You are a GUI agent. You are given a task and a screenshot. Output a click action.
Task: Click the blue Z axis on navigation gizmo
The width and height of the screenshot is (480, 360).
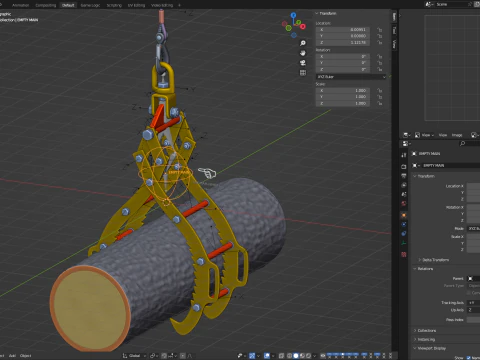pos(293,15)
